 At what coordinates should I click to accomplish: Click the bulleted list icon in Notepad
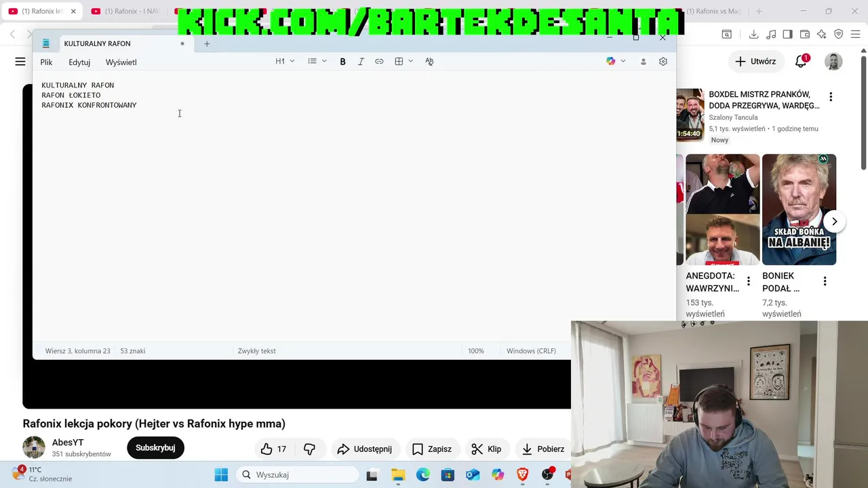click(312, 62)
